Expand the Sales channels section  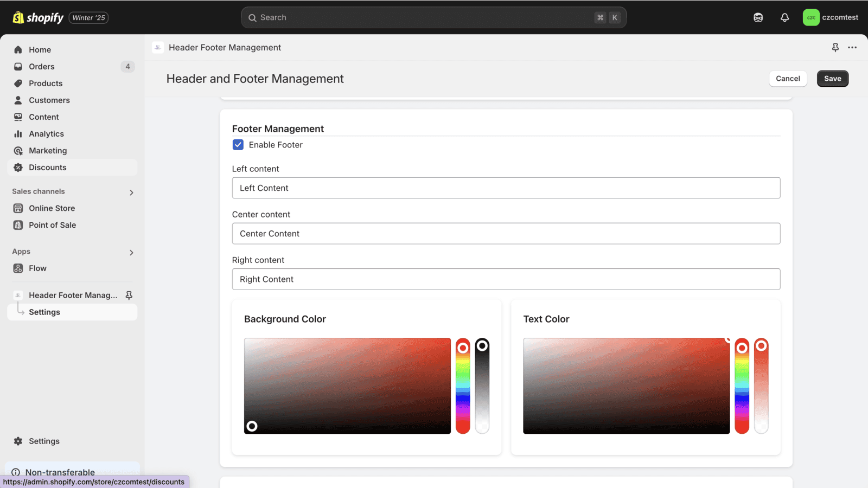131,192
